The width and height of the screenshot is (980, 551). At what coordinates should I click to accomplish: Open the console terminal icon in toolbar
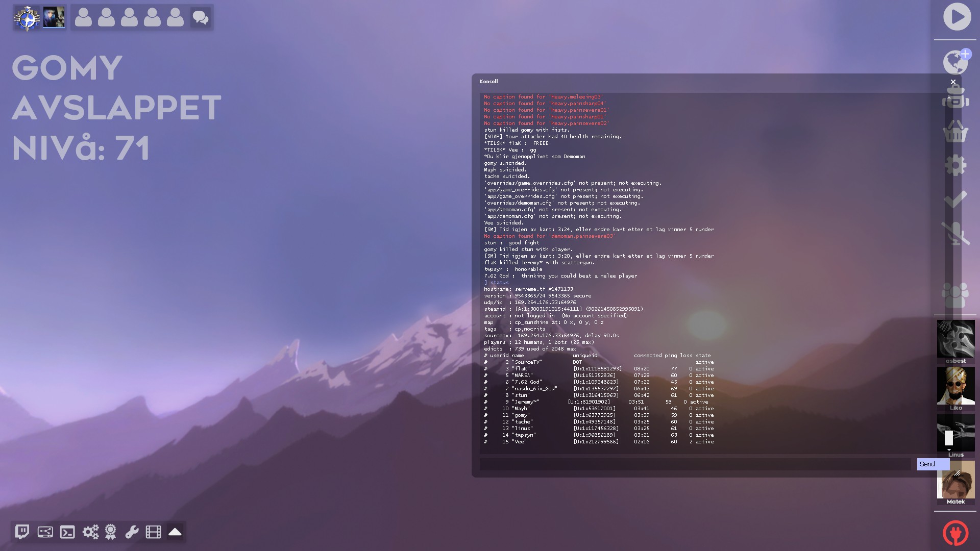point(67,532)
